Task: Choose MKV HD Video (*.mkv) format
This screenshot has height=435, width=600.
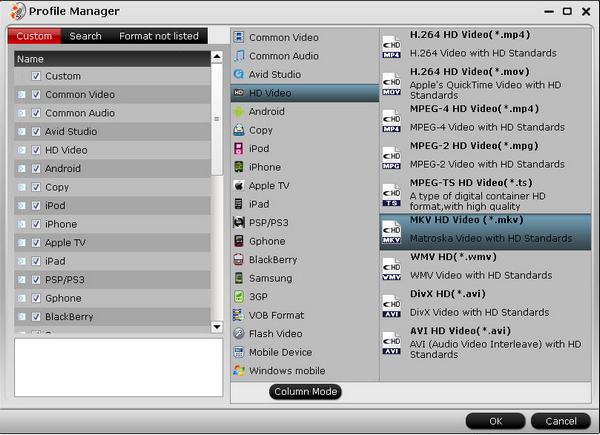Action: [x=485, y=232]
